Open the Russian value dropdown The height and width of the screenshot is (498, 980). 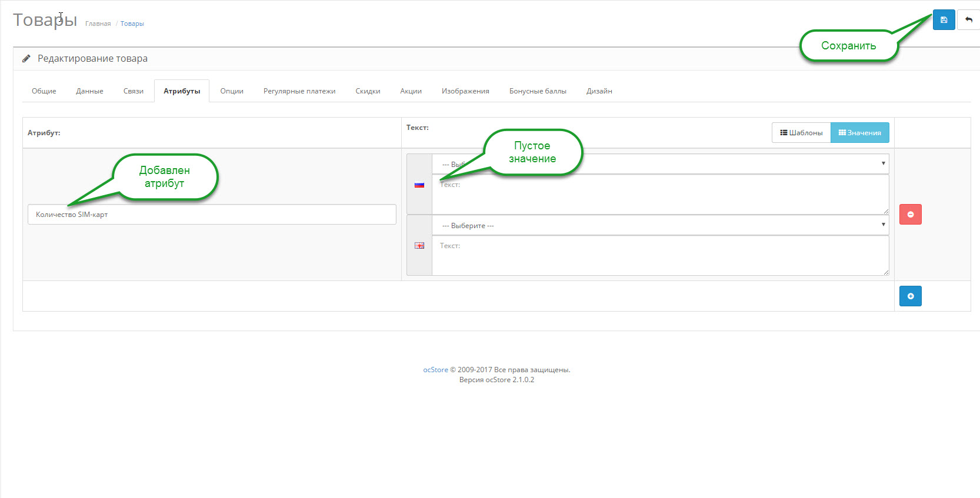pos(660,164)
